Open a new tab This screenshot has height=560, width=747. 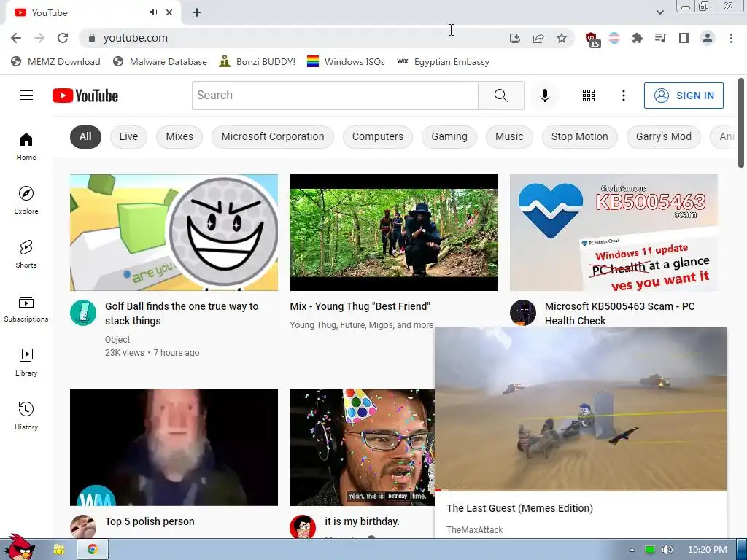coord(197,12)
